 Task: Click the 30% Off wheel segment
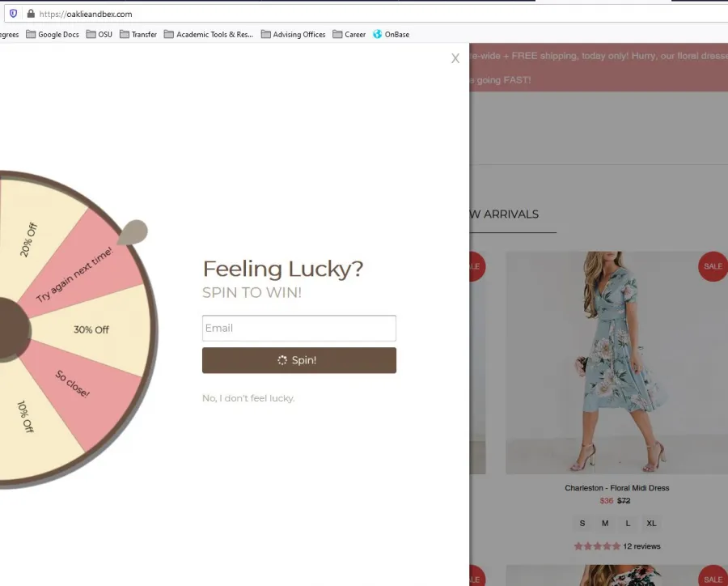91,330
